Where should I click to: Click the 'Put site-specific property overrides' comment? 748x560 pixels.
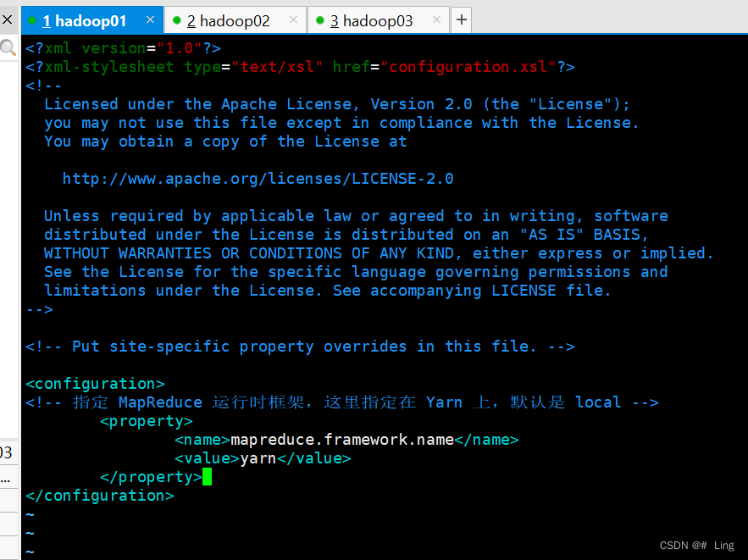pyautogui.click(x=300, y=347)
